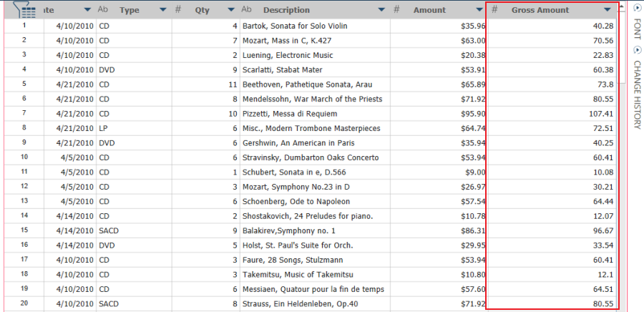The width and height of the screenshot is (644, 312).
Task: Select the Description column header
Action: 286,10
